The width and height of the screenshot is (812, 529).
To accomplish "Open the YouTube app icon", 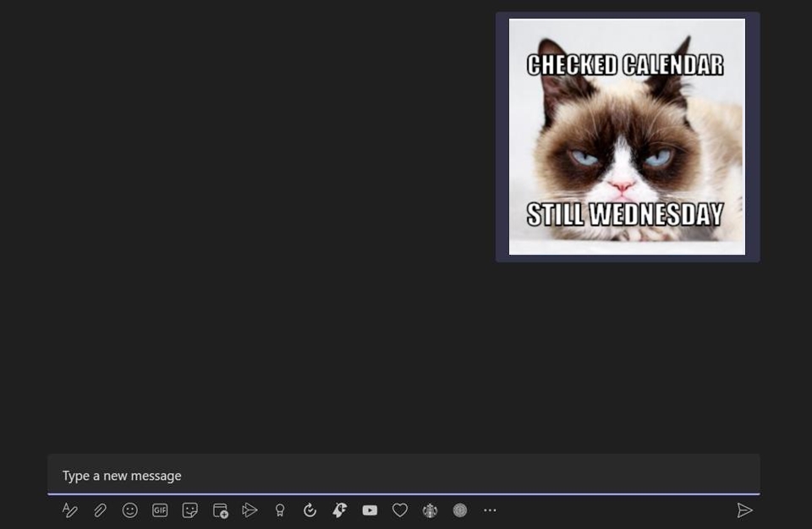I will pos(370,510).
